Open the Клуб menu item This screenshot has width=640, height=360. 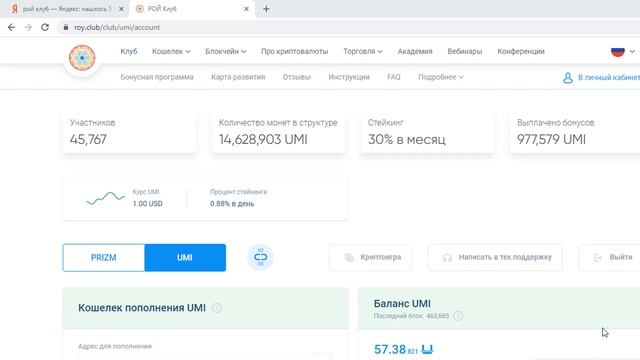(129, 51)
